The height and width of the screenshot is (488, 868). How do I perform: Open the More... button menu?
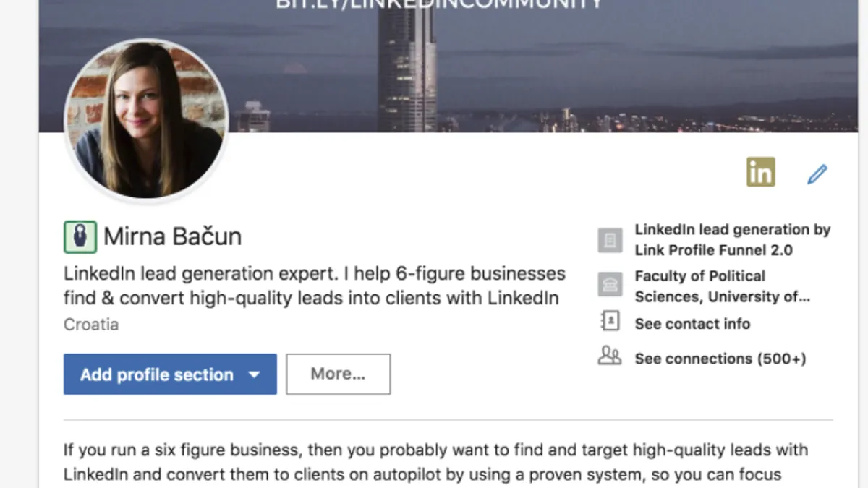tap(338, 374)
